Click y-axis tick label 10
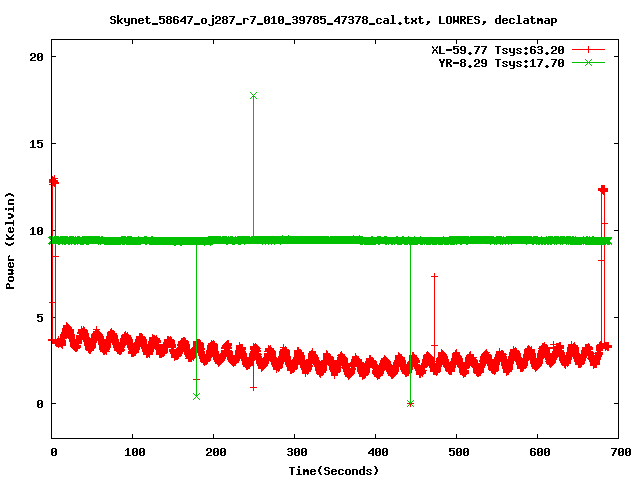The width and height of the screenshot is (640, 480). [36, 231]
